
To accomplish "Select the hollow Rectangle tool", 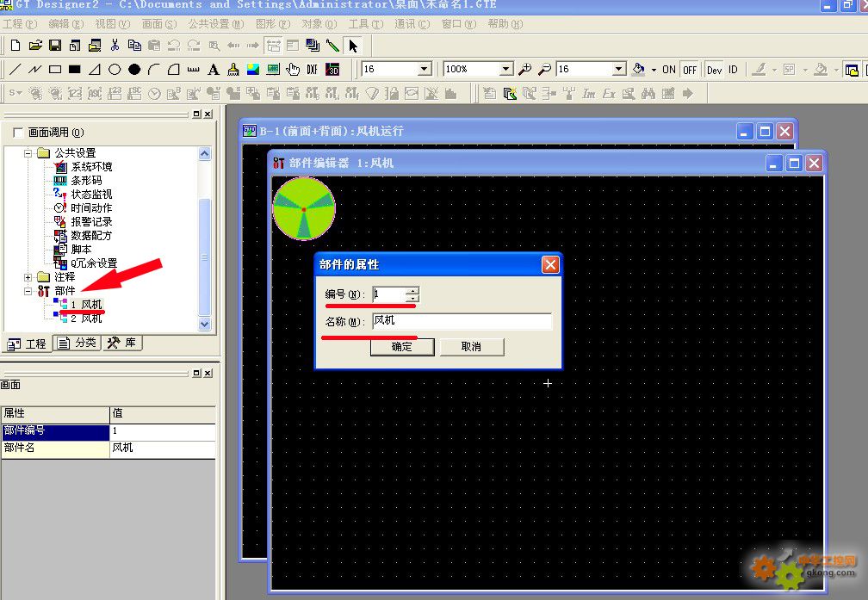I will (55, 70).
